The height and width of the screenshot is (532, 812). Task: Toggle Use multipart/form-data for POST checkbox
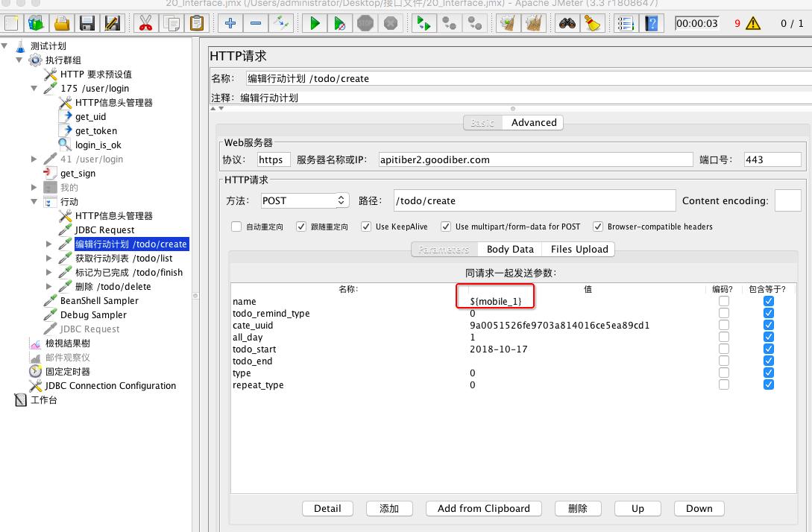445,227
